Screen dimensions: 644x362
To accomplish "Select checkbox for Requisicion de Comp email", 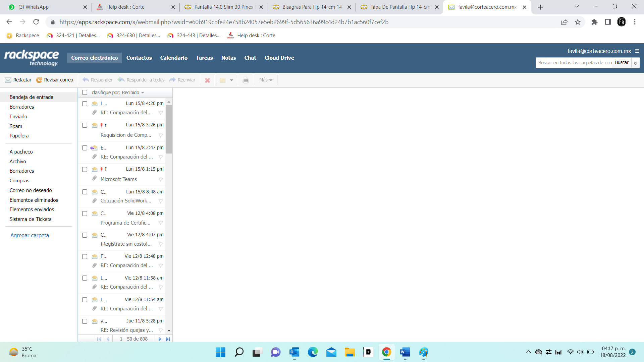I will click(x=85, y=125).
